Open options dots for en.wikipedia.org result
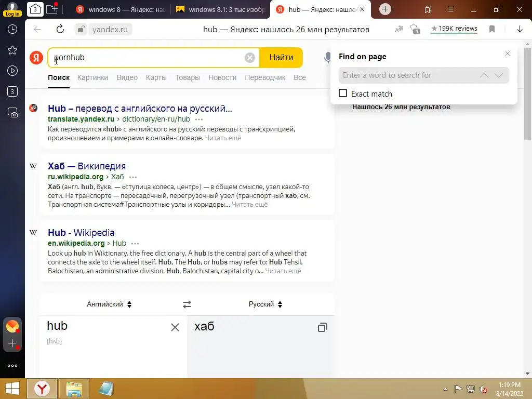This screenshot has height=399, width=532. (135, 244)
